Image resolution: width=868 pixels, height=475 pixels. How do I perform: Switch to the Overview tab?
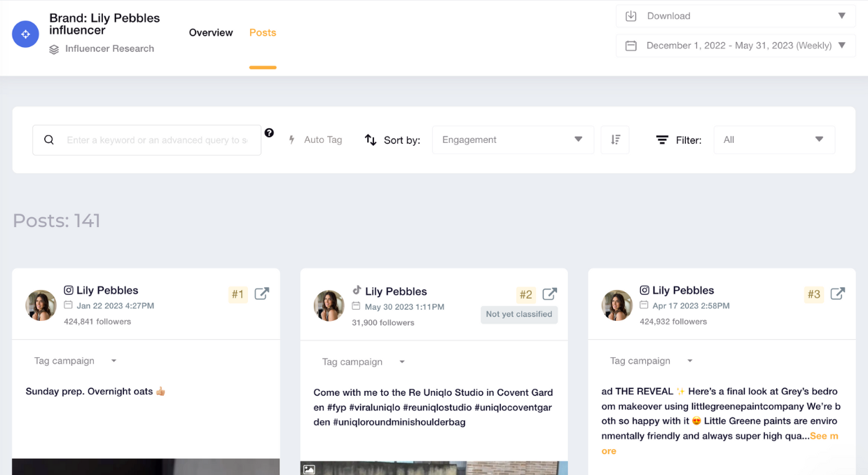pyautogui.click(x=211, y=33)
